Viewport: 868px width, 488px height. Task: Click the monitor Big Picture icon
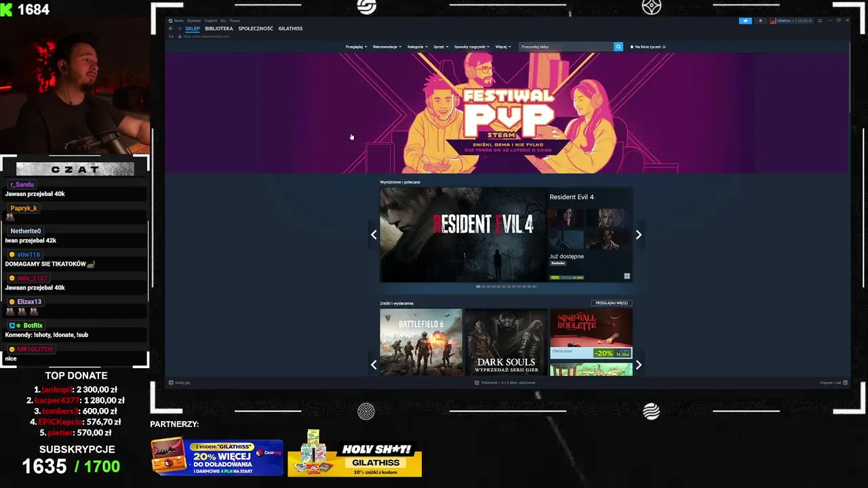point(820,20)
